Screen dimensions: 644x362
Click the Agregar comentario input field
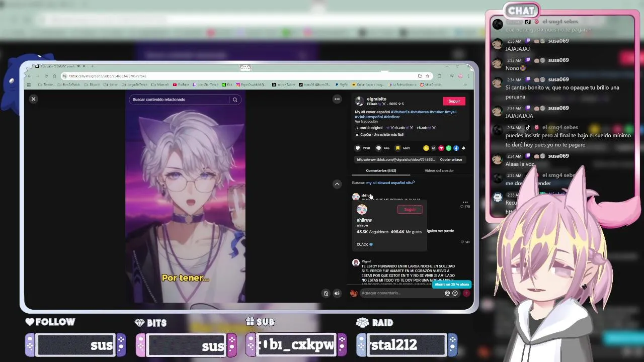401,293
